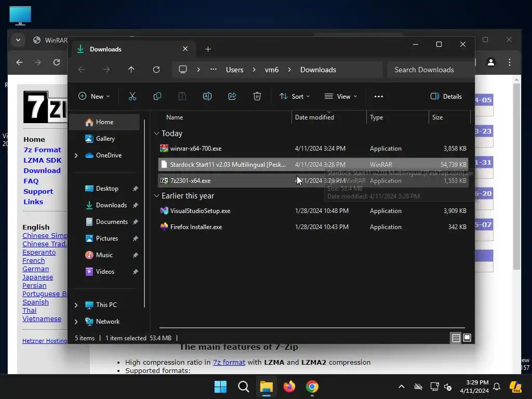Reload the page in Chrome window
Viewport: 532px width, 399px height.
coord(57,62)
